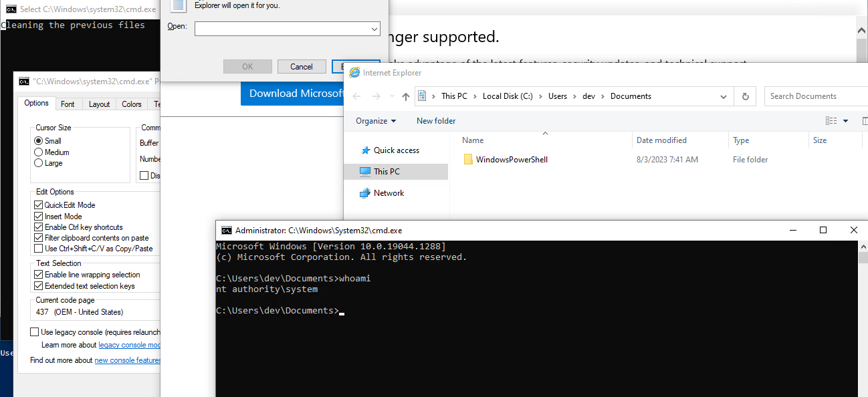The height and width of the screenshot is (397, 868).
Task: Click the cmd icon in Administrator window title
Action: 227,230
